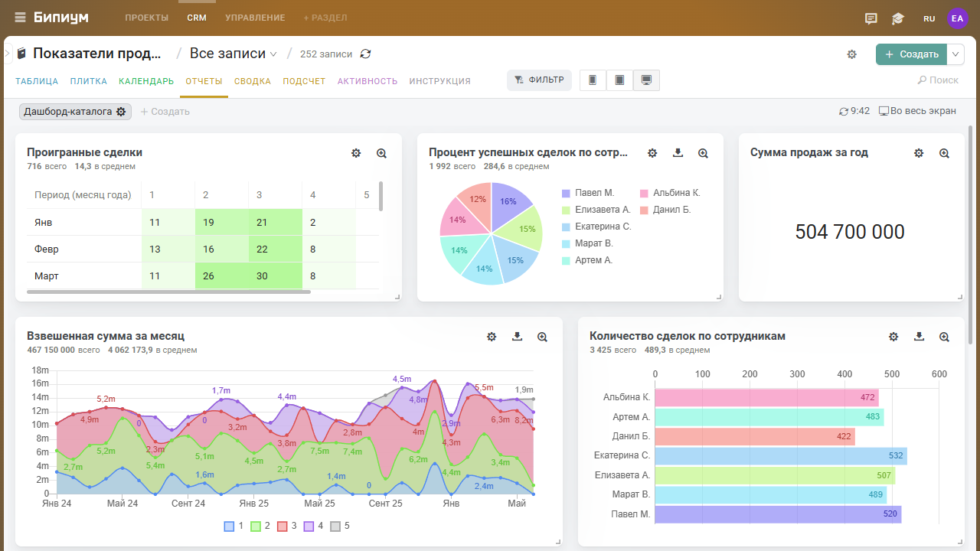Viewport: 980px width, 551px height.
Task: Open the chat messages icon
Action: point(871,18)
